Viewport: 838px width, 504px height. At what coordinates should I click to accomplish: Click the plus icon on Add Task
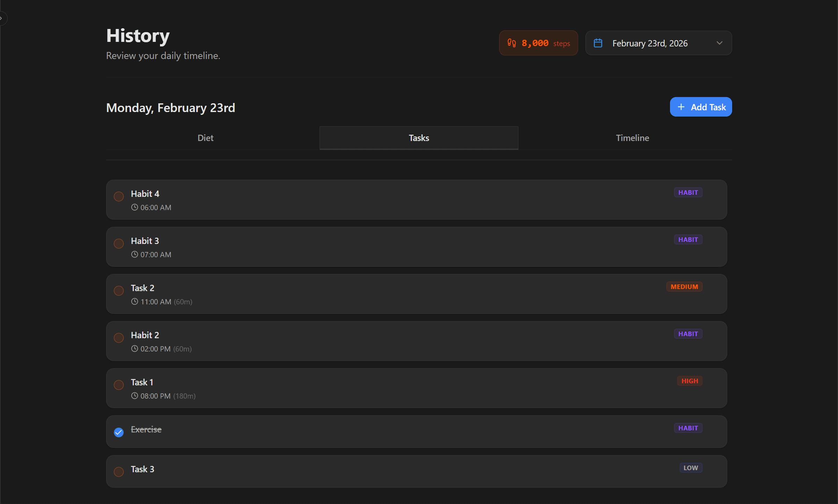click(682, 107)
